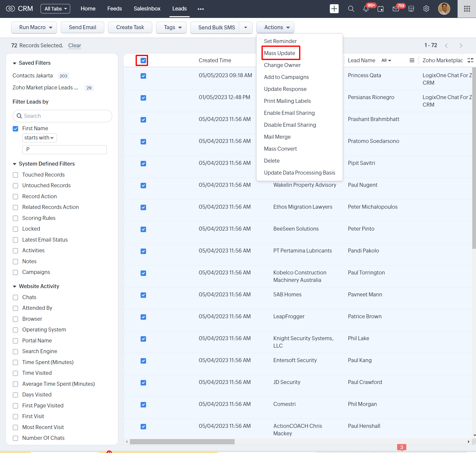
Task: Select Change Owner menu item
Action: coord(282,65)
